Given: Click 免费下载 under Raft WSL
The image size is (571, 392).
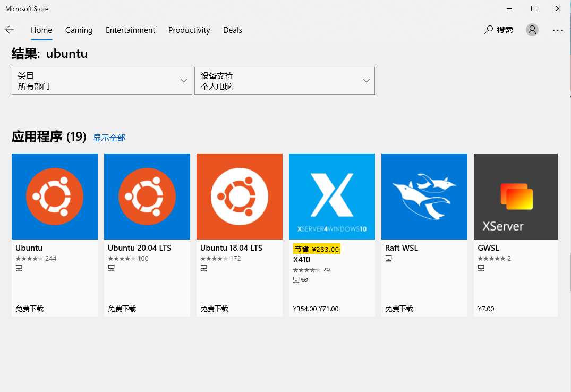Looking at the screenshot, I should coord(399,309).
